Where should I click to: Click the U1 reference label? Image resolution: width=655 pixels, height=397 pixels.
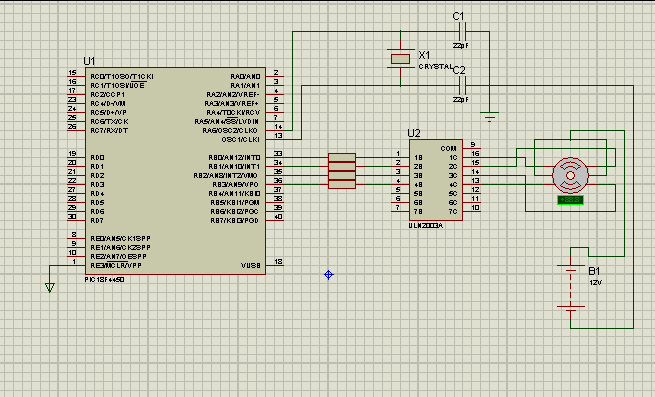pyautogui.click(x=89, y=61)
